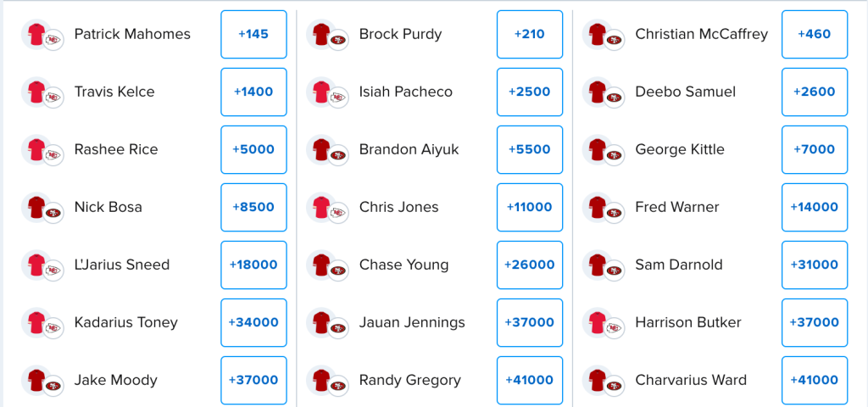Click Sam Darnold's 49ers jersey icon
Image resolution: width=868 pixels, height=407 pixels.
coord(598,265)
